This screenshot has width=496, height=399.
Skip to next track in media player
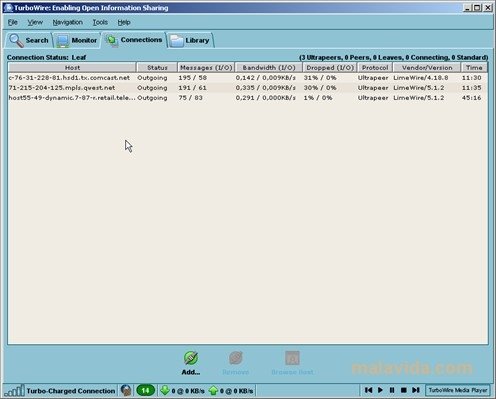click(416, 390)
